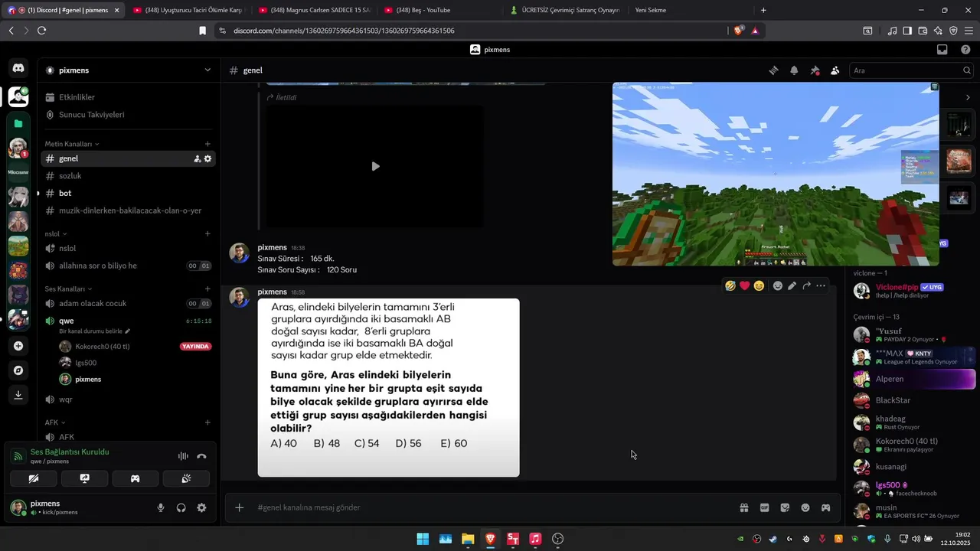The image size is (980, 551).
Task: Create channel in Ses Kanalları with plus
Action: coord(207,289)
